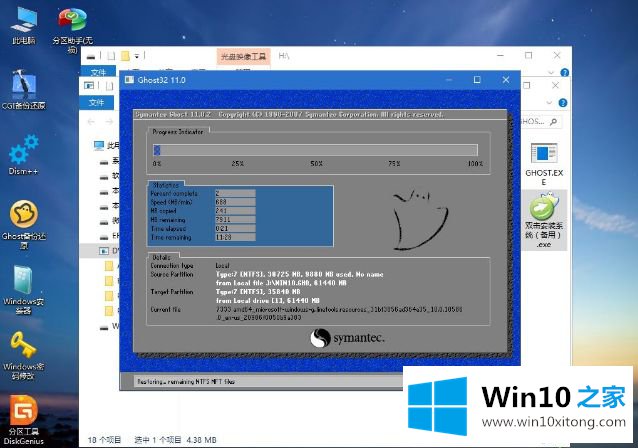This screenshot has height=448, width=638.
Task: Click the Ghost progress indicator bar
Action: [316, 150]
